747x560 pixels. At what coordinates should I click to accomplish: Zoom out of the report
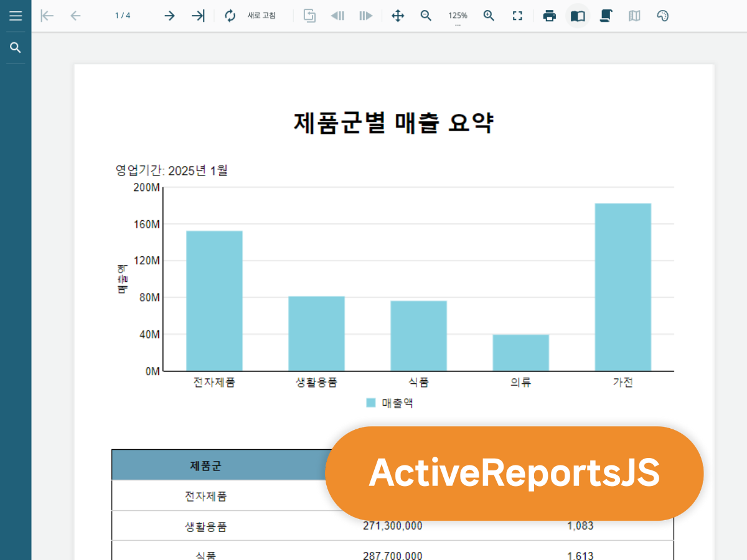tap(426, 16)
